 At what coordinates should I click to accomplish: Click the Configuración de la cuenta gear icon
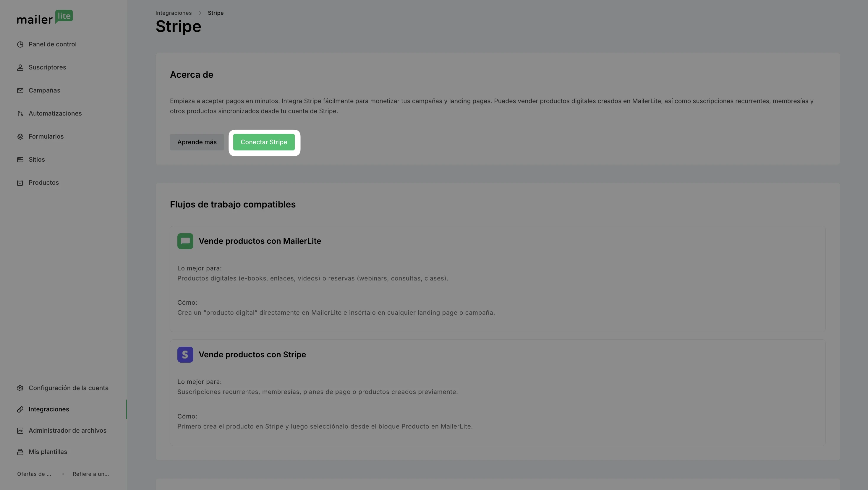[20, 388]
